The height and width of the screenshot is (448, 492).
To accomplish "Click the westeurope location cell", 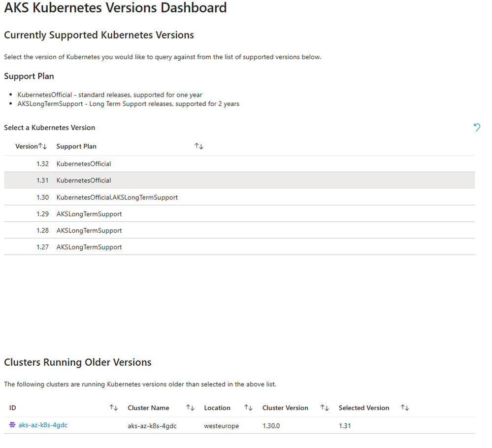I will 222,426.
